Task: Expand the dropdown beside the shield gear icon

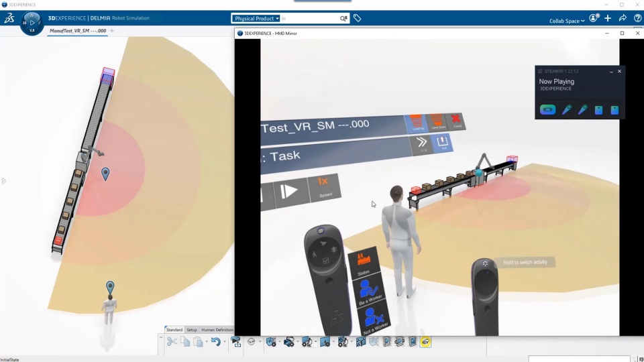Action: pyautogui.click(x=280, y=342)
